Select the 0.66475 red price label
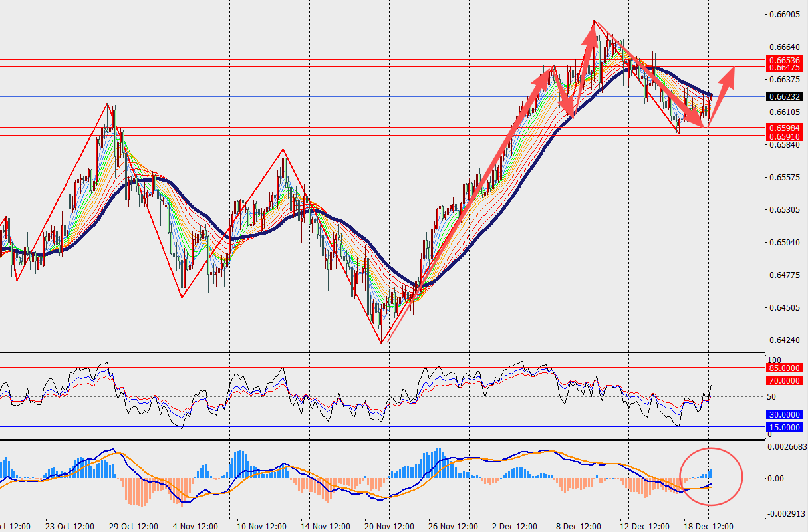 (x=783, y=68)
